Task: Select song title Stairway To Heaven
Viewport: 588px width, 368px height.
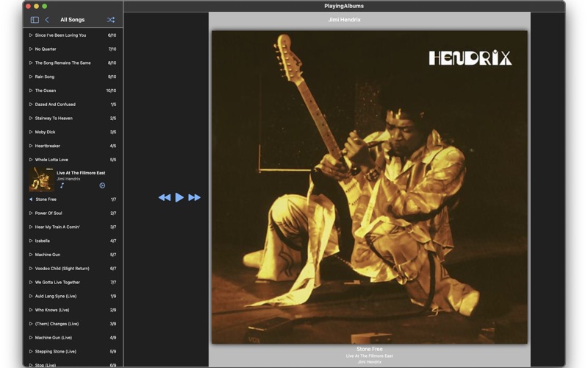Action: tap(54, 118)
